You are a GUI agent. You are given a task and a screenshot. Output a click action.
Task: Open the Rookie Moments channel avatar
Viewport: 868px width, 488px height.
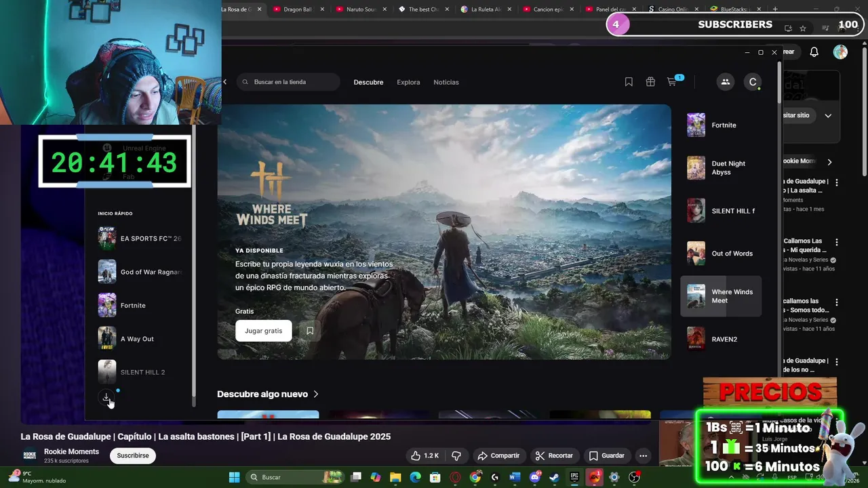point(30,455)
